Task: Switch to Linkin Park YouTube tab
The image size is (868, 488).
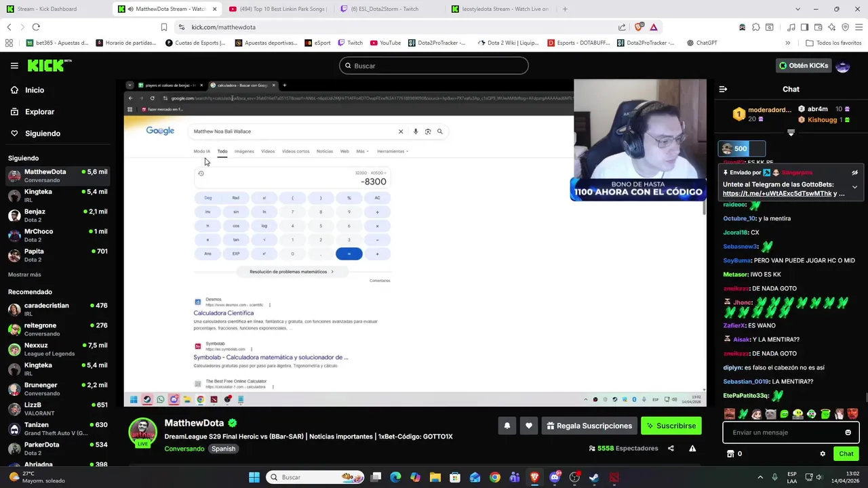Action: pos(278,9)
